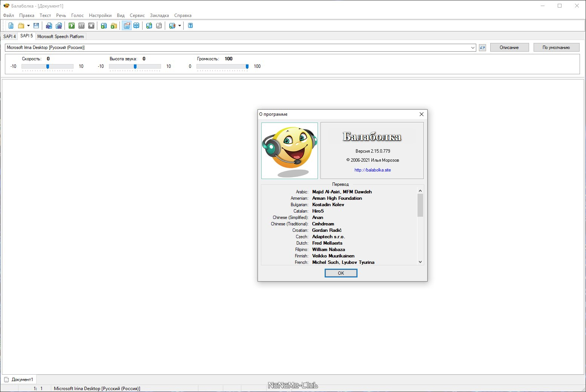Open the voice selection dropdown
586x392 pixels.
472,47
